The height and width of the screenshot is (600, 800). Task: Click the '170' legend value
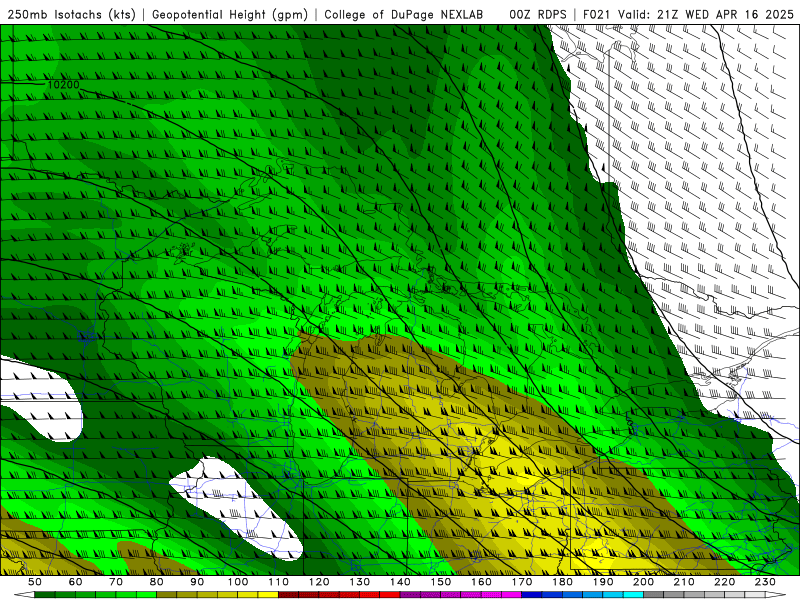pyautogui.click(x=522, y=582)
